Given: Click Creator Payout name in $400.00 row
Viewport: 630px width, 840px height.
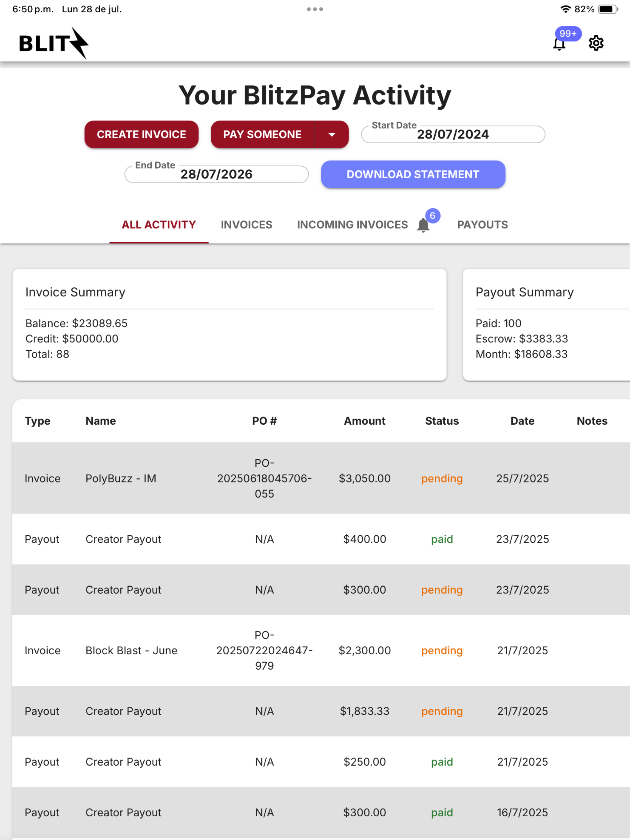Looking at the screenshot, I should (x=123, y=539).
